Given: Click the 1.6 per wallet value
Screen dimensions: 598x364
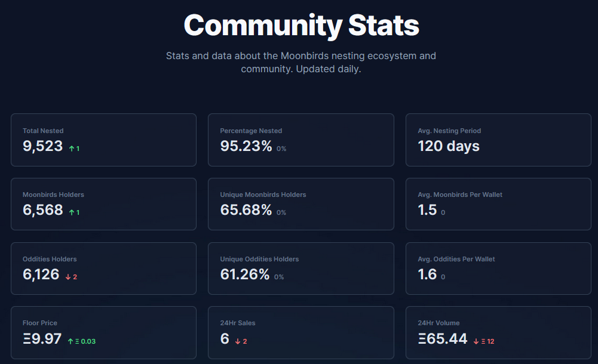Looking at the screenshot, I should (x=427, y=274).
